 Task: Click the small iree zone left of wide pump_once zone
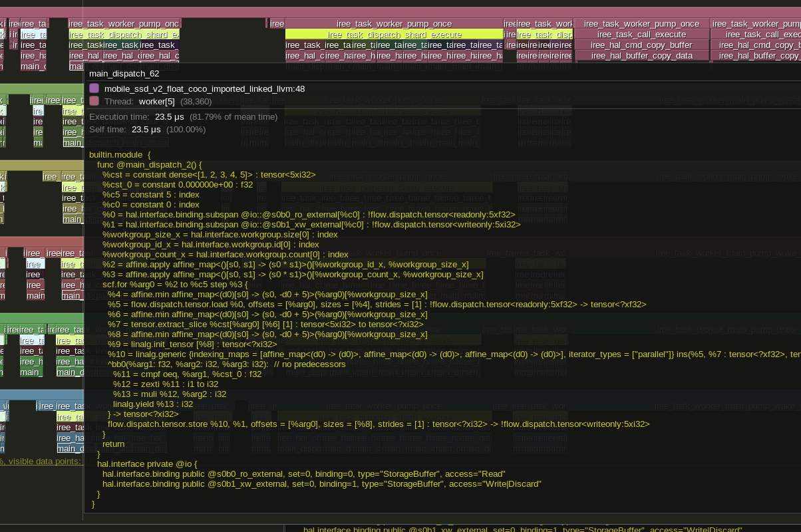coord(277,24)
